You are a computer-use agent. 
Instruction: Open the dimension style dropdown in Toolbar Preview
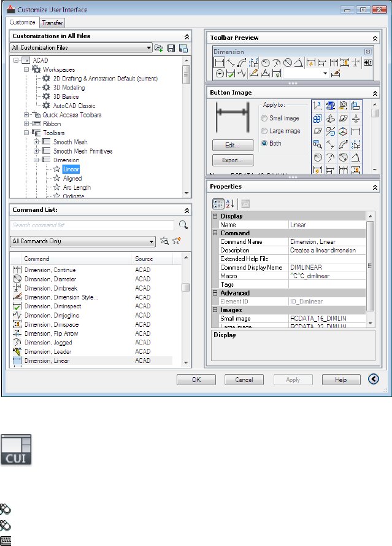pyautogui.click(x=325, y=74)
